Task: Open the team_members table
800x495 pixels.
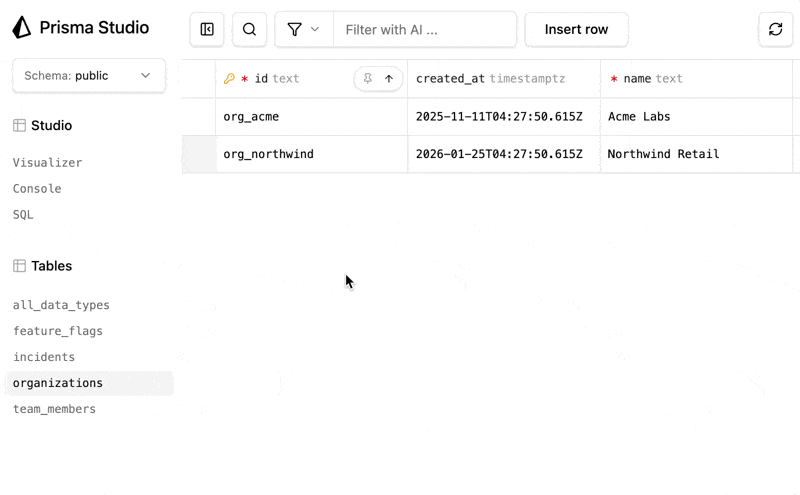Action: (x=54, y=409)
